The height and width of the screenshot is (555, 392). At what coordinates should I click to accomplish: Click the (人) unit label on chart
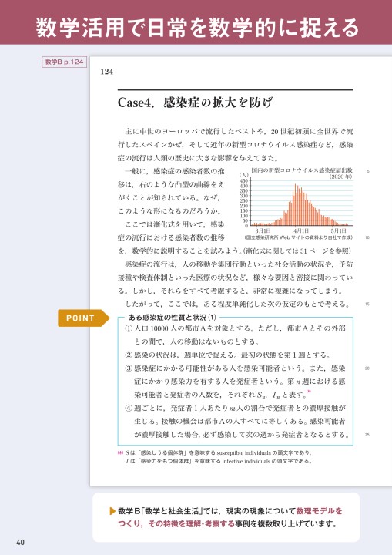click(x=244, y=175)
